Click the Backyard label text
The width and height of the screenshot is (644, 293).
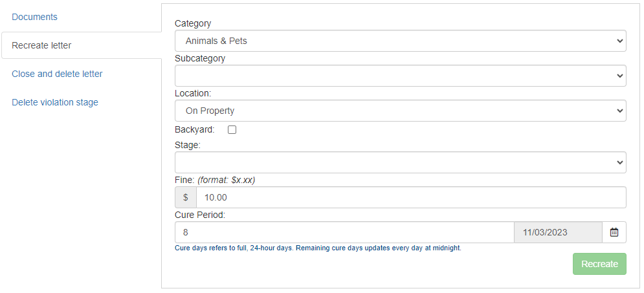click(x=195, y=129)
